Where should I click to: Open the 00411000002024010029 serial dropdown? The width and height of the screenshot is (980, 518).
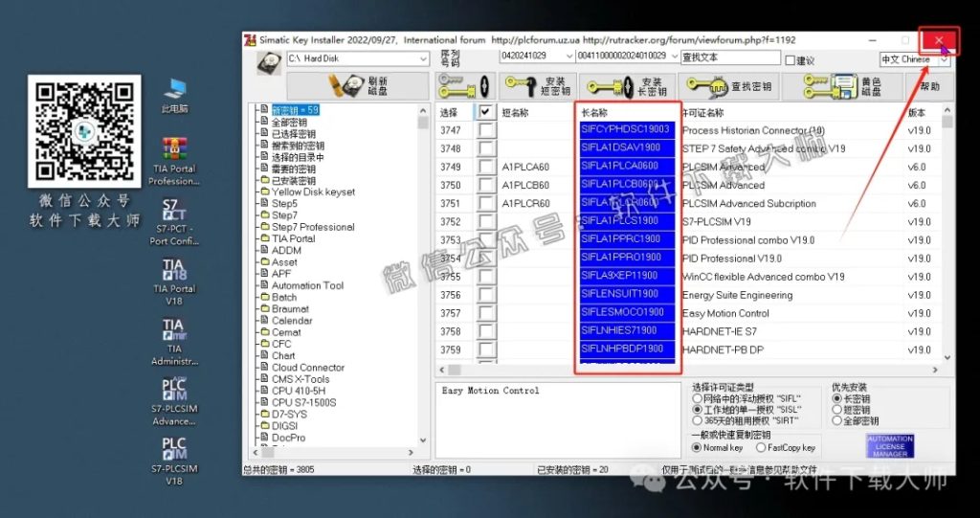click(675, 56)
